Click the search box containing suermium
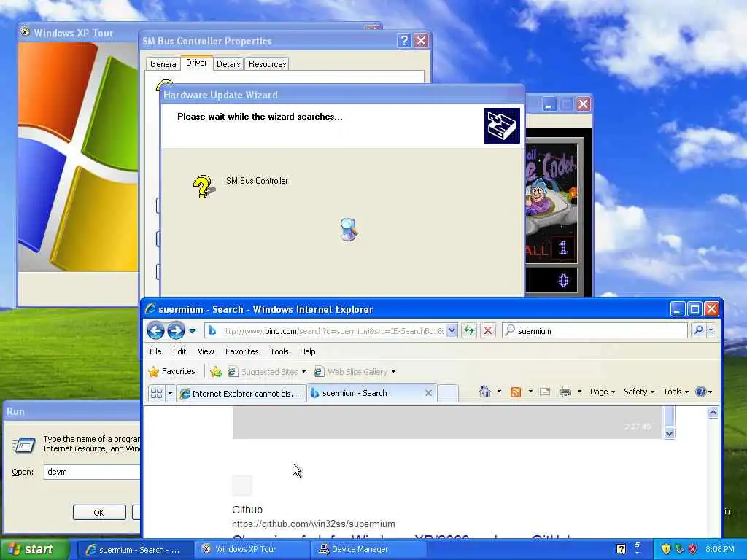The image size is (747, 560). (595, 330)
